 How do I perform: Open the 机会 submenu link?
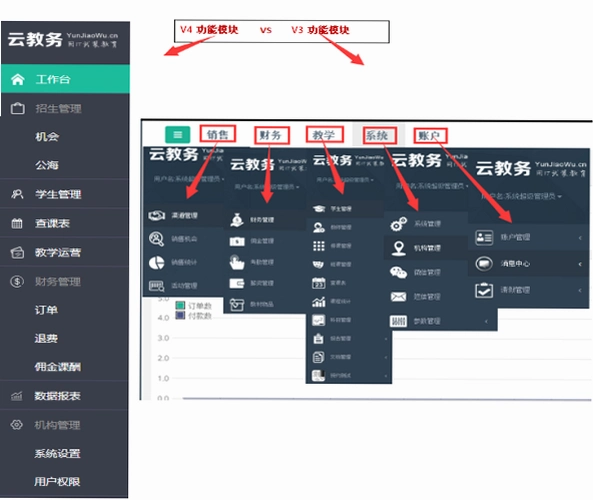47,137
